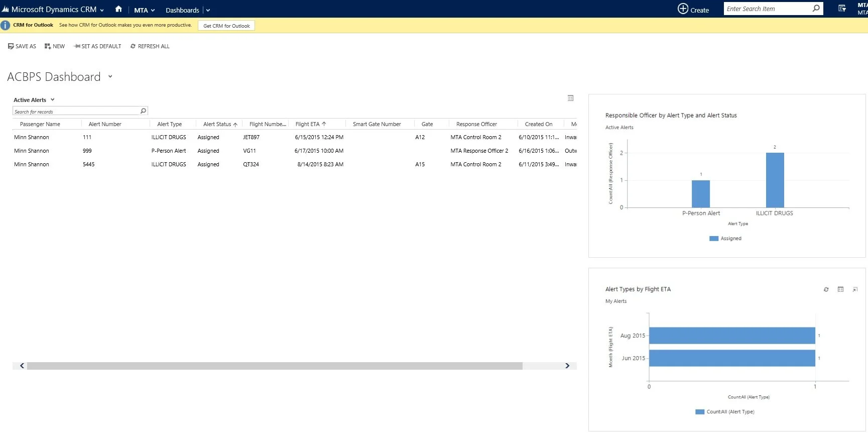Open the MTA navigation dropdown
The width and height of the screenshot is (868, 433).
144,10
